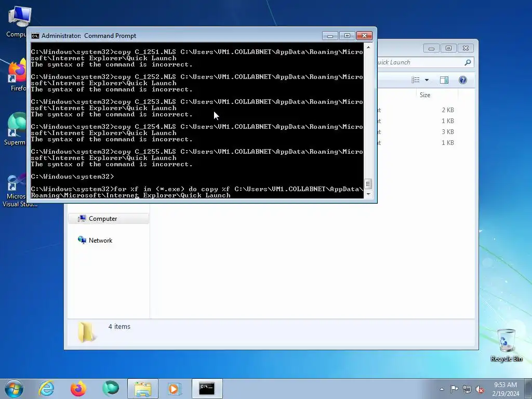532x399 pixels.
Task: Click the 'for %f in (*.exe)' command line
Action: pyautogui.click(x=197, y=192)
